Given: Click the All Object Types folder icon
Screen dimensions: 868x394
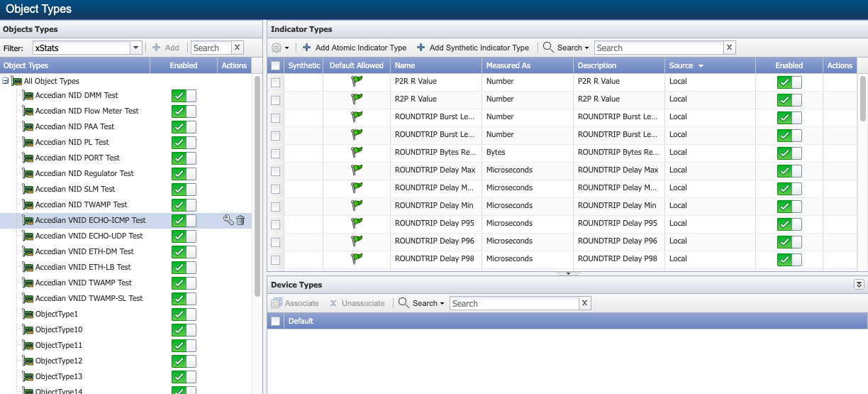Looking at the screenshot, I should pos(16,81).
